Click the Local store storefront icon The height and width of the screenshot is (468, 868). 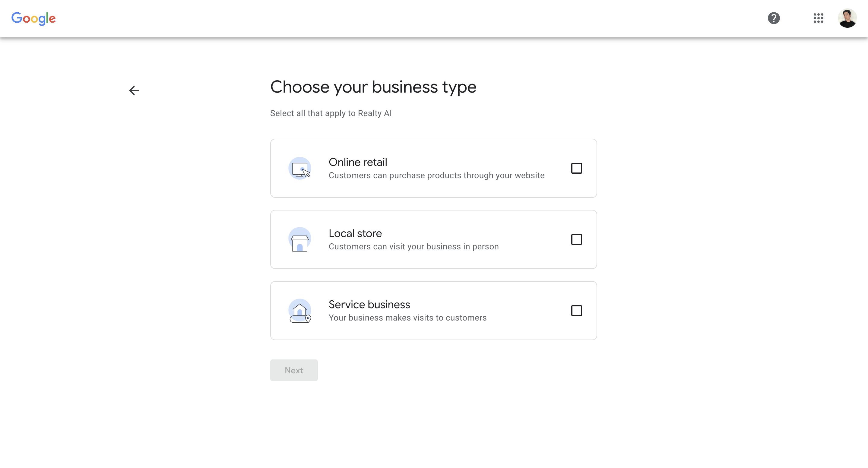[299, 239]
